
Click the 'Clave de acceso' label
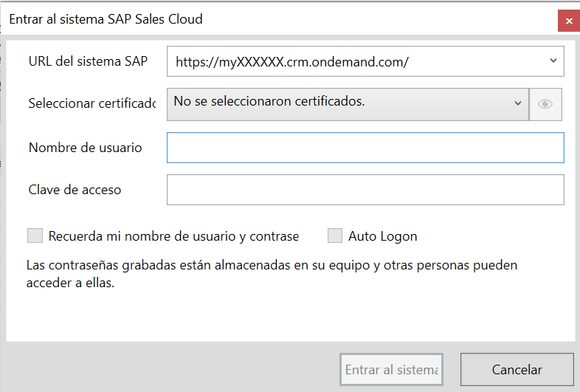[x=75, y=190]
